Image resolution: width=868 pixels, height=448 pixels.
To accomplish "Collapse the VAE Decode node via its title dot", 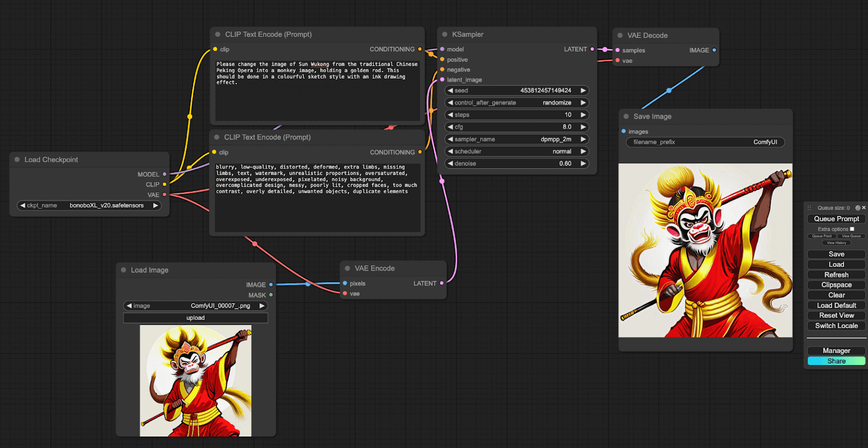I will point(620,35).
